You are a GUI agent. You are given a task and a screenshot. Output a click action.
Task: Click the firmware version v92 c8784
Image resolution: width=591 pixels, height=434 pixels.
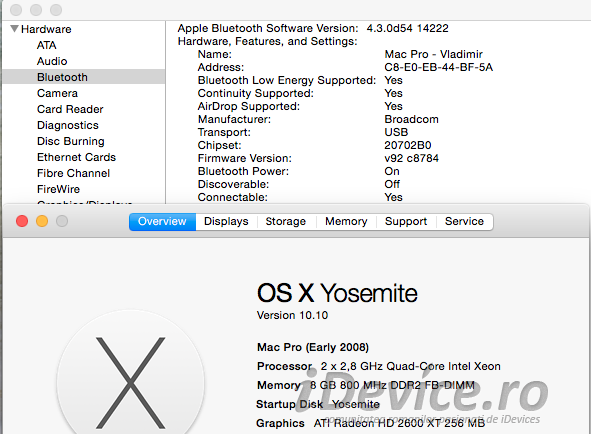click(x=412, y=158)
